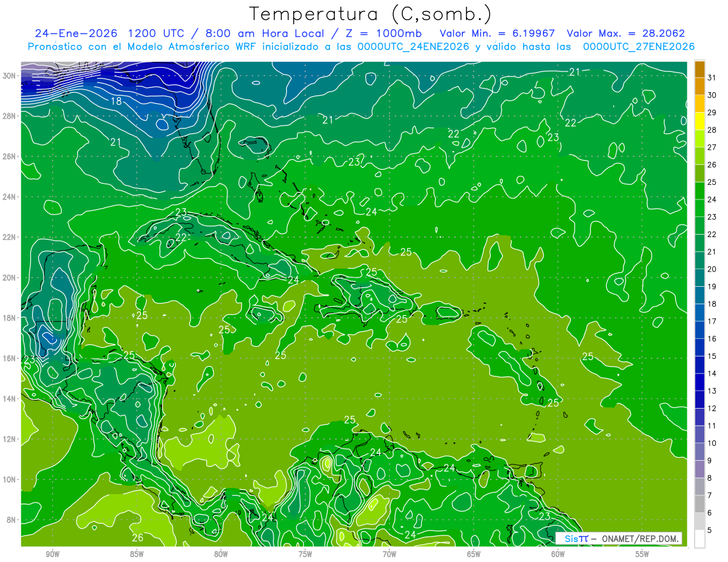This screenshot has height=562, width=728.
Task: Click the color bar tick label '5'
Action: 710,530
